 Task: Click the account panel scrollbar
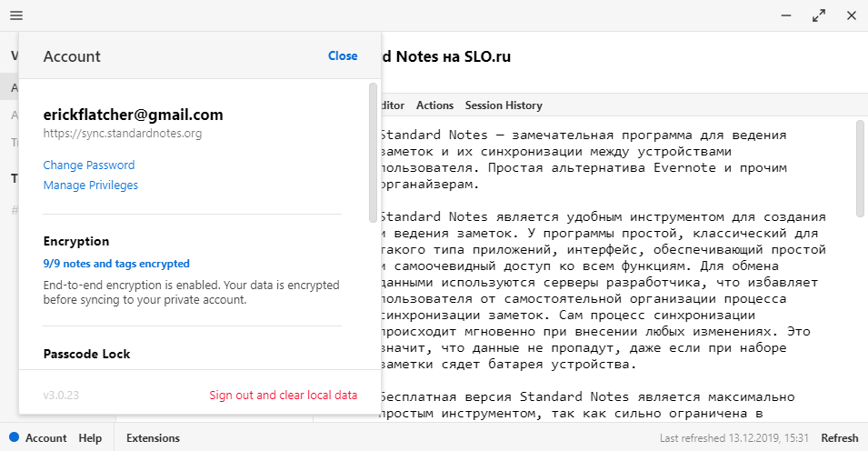pyautogui.click(x=374, y=153)
